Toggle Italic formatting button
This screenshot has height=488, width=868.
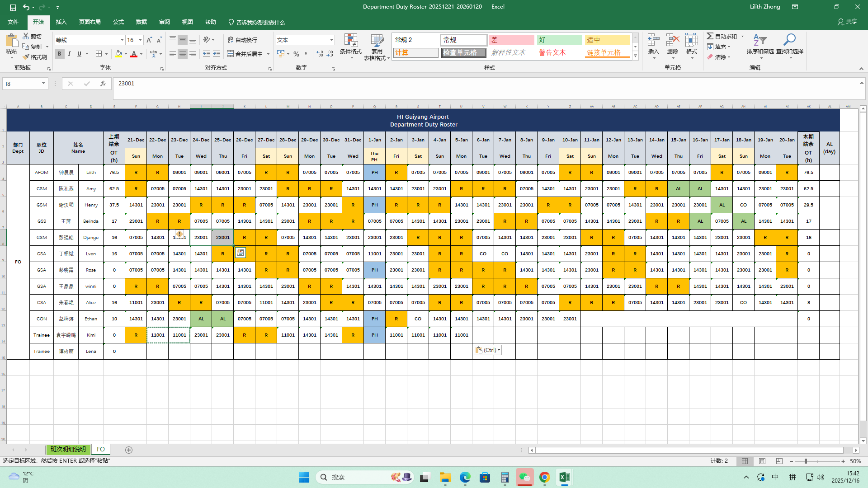click(x=69, y=54)
